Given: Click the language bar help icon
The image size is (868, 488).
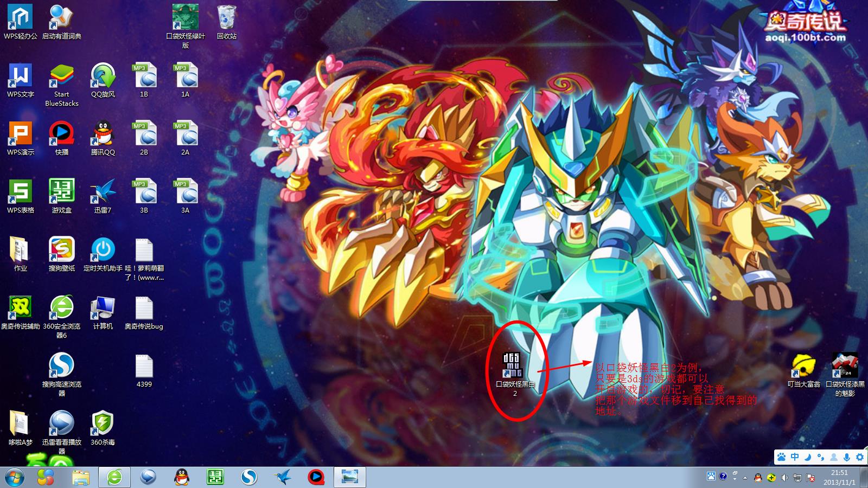Looking at the screenshot, I should pyautogui.click(x=723, y=476).
